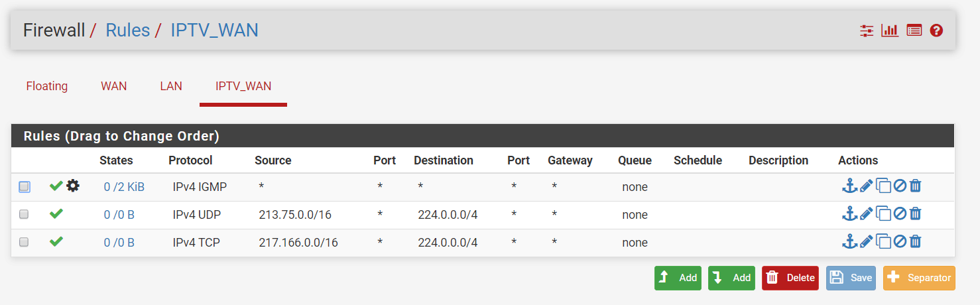Click the anchor icon on IGMP rule
The width and height of the screenshot is (980, 305).
pos(849,186)
